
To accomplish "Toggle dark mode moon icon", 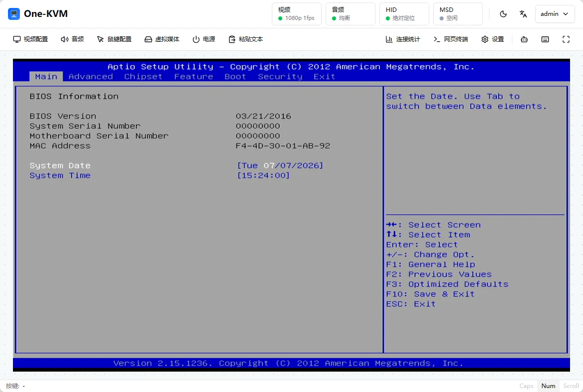I will pyautogui.click(x=503, y=14).
